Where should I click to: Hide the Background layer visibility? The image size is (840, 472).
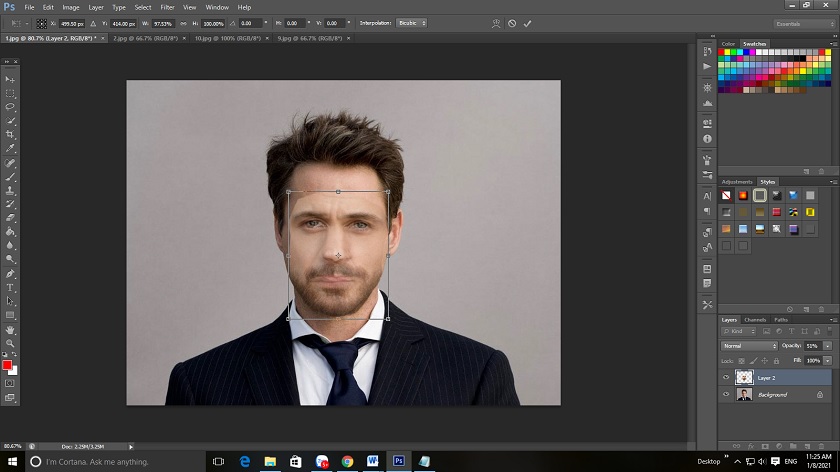tap(726, 394)
